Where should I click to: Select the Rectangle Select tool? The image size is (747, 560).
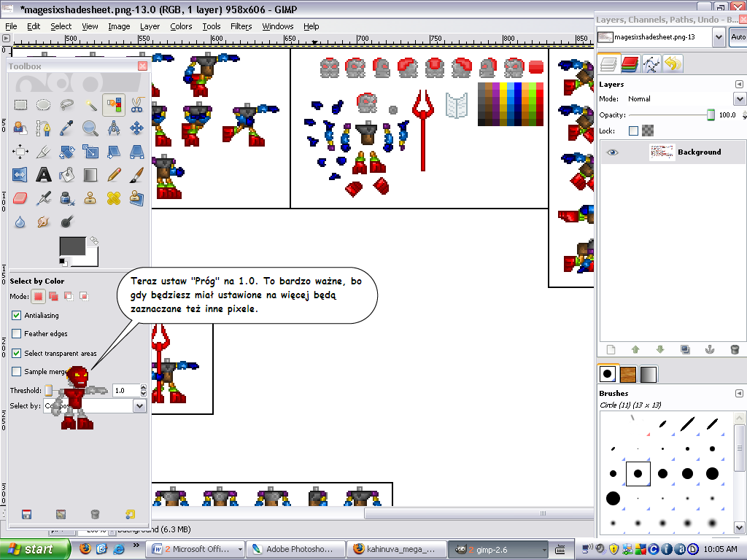(x=20, y=105)
